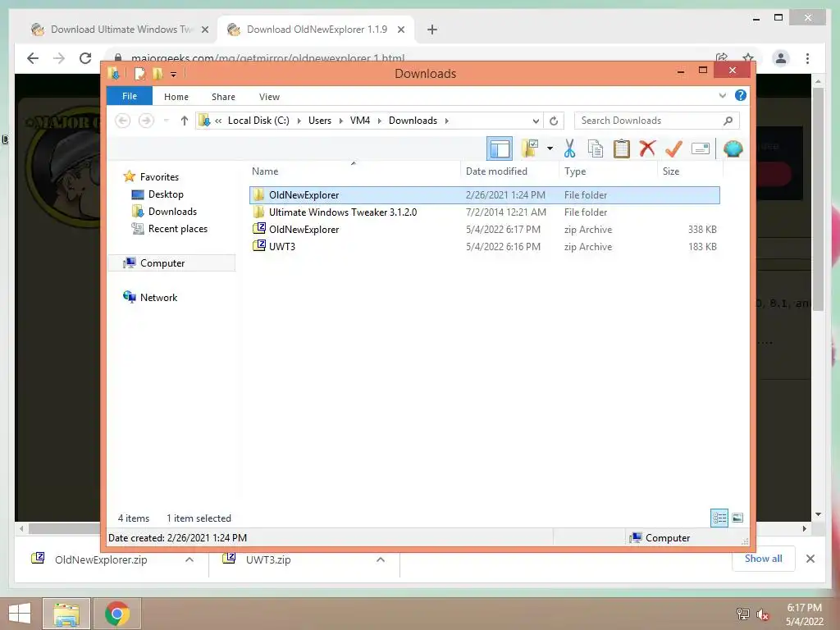Screen dimensions: 840x630
Task: Expand arrow after Local Disk breadcrumb
Action: (x=299, y=121)
